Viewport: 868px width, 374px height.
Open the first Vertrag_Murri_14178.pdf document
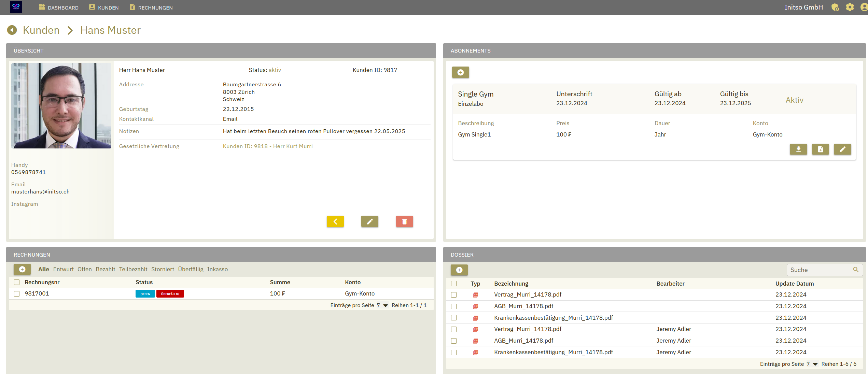coord(527,294)
